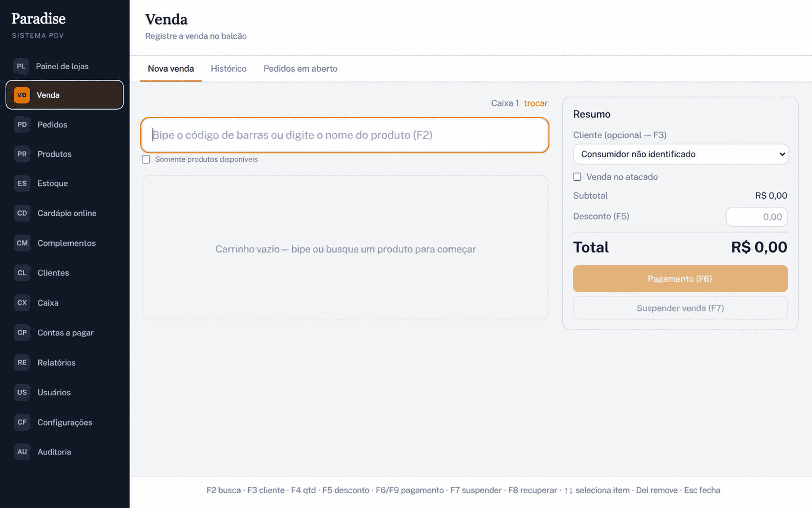Viewport: 812px width, 508px height.
Task: Click the Subtotal value R$ 0,00
Action: [x=771, y=196]
